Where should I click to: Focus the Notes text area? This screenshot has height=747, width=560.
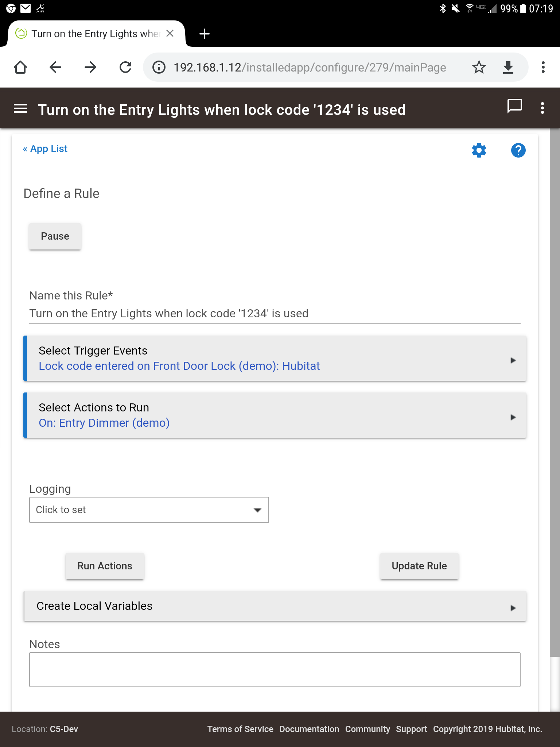tap(275, 670)
